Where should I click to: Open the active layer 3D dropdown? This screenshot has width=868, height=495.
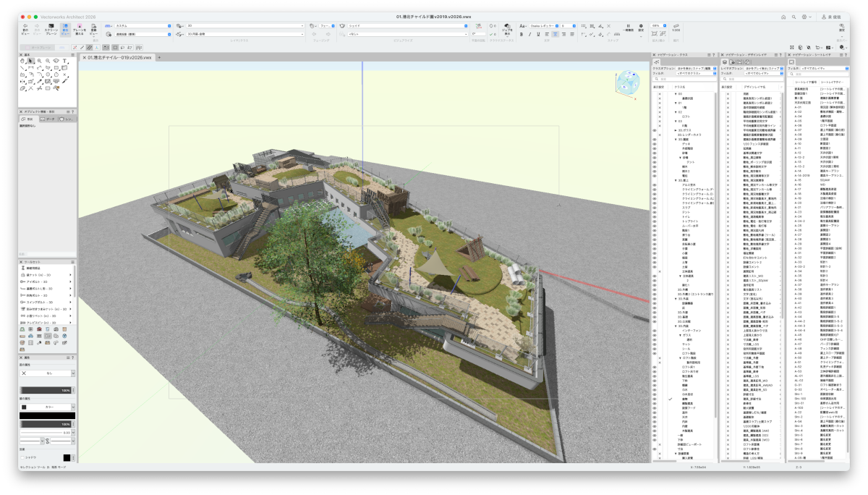pyautogui.click(x=244, y=25)
